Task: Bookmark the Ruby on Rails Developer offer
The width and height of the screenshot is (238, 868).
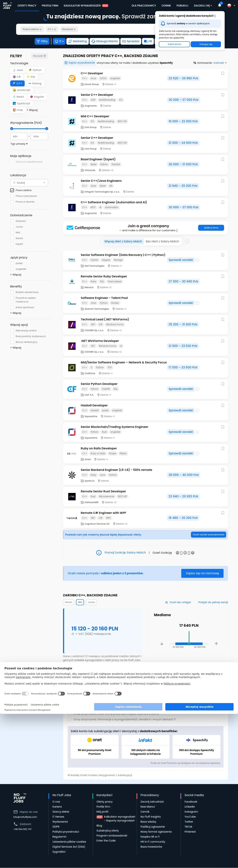Action: pos(222,448)
